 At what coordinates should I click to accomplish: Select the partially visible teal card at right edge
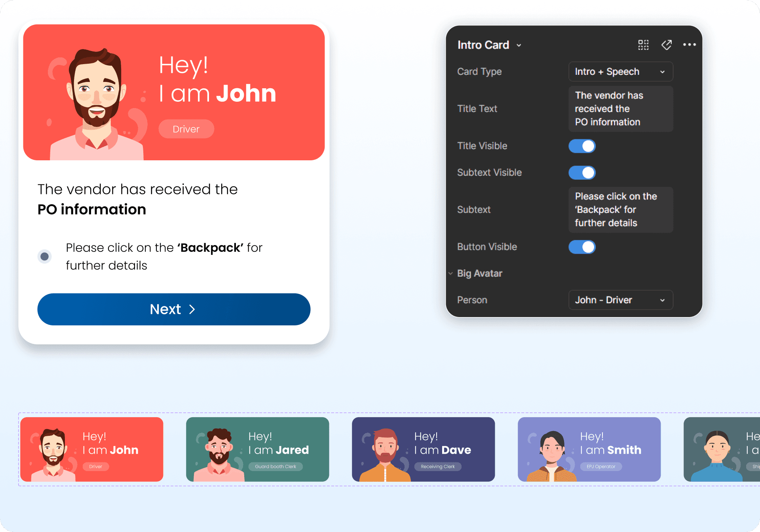(722, 449)
